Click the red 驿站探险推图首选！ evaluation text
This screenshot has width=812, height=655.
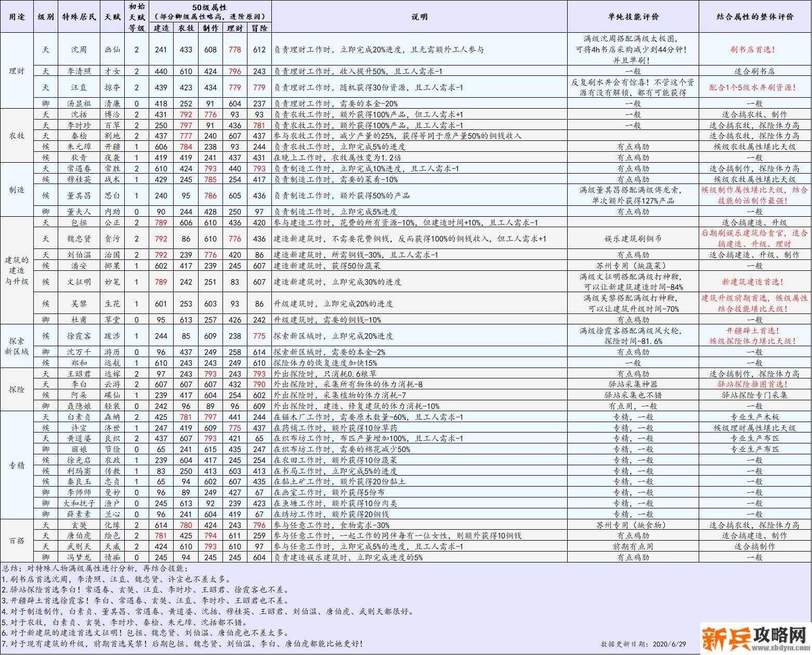tap(755, 384)
